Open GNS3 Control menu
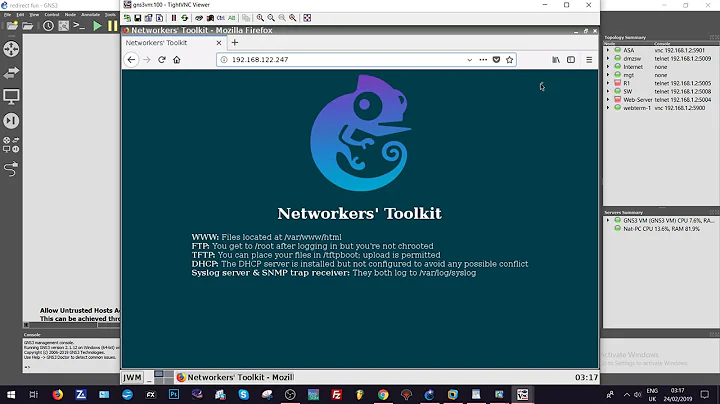The height and width of the screenshot is (404, 720). tap(51, 15)
